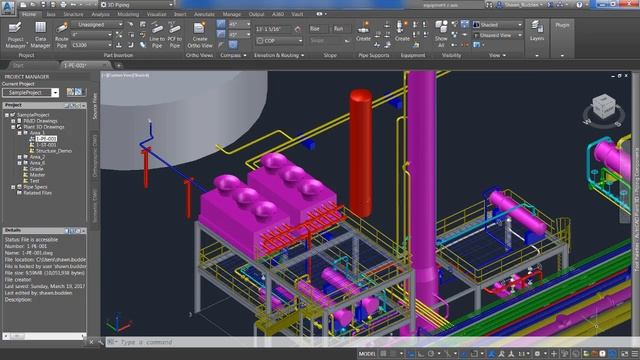
Task: Open the Source Files side tab
Action: [x=95, y=106]
